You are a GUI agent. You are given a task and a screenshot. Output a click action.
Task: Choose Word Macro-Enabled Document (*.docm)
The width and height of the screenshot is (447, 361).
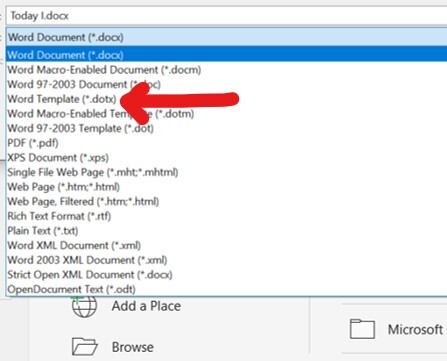(x=104, y=70)
